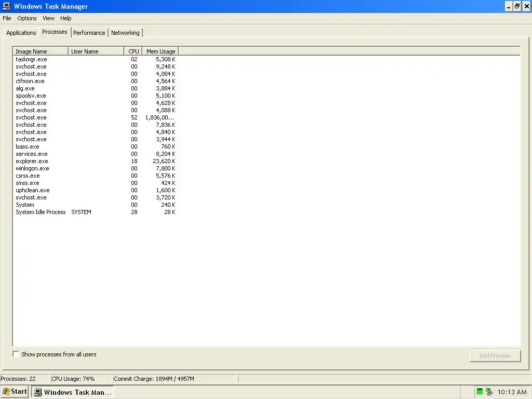The width and height of the screenshot is (532, 399).
Task: Sort by the User Name column header
Action: click(96, 51)
